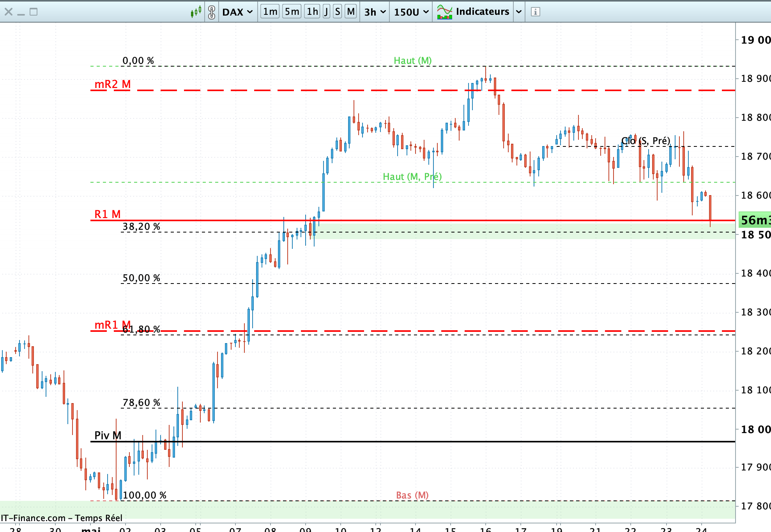Screen dimensions: 771x532
Task: Switch timeframe to 1h
Action: (x=312, y=12)
